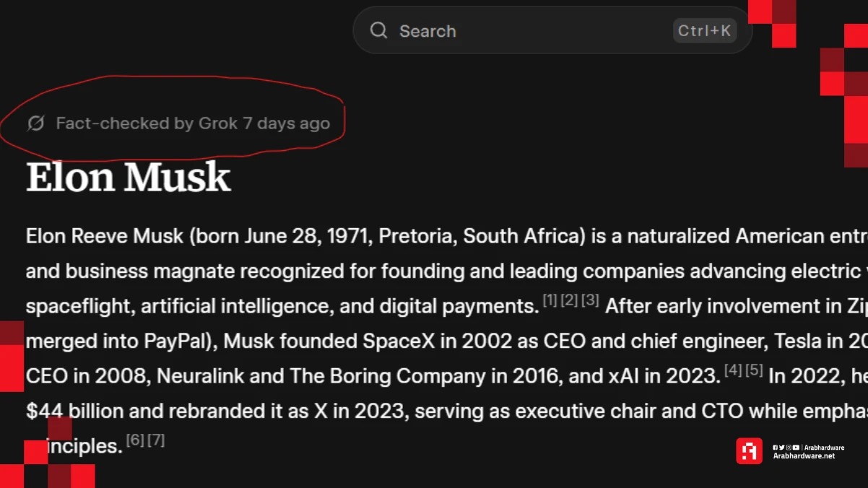This screenshot has height=488, width=868.
Task: Open the Arabhardware red logo icon
Action: (750, 450)
